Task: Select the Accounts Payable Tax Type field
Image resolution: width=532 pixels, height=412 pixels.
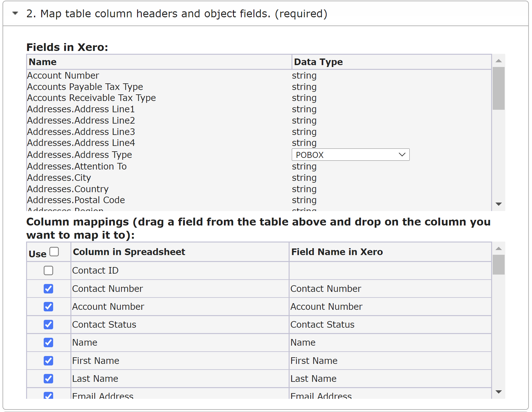Action: click(x=85, y=87)
